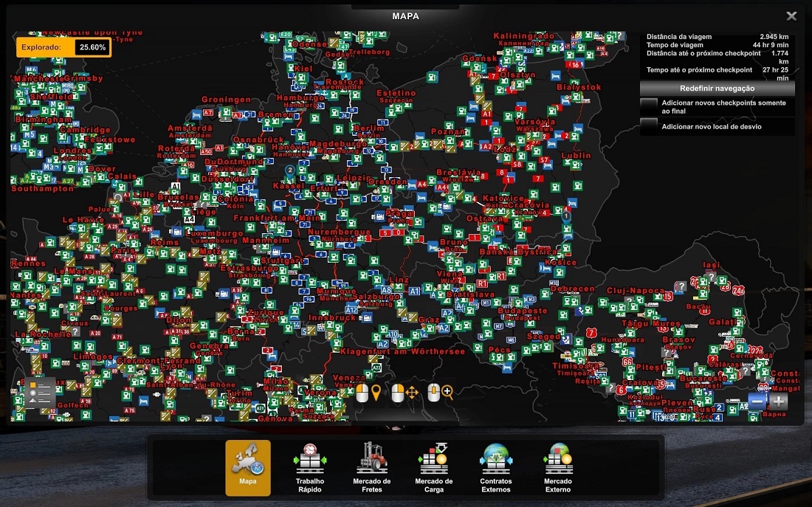Close the map window with X
Screen dimensions: 812x507
791,15
